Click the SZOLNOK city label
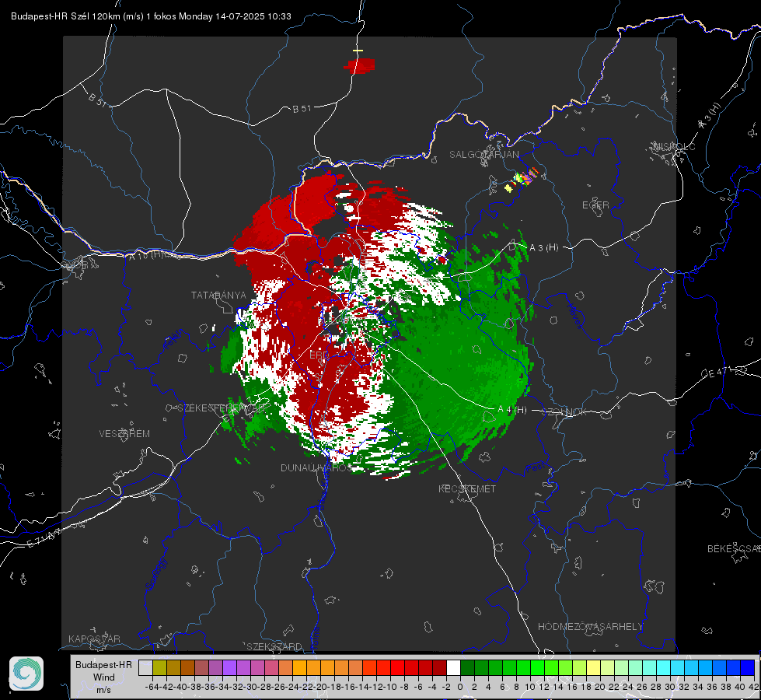The height and width of the screenshot is (700, 761). click(x=564, y=412)
